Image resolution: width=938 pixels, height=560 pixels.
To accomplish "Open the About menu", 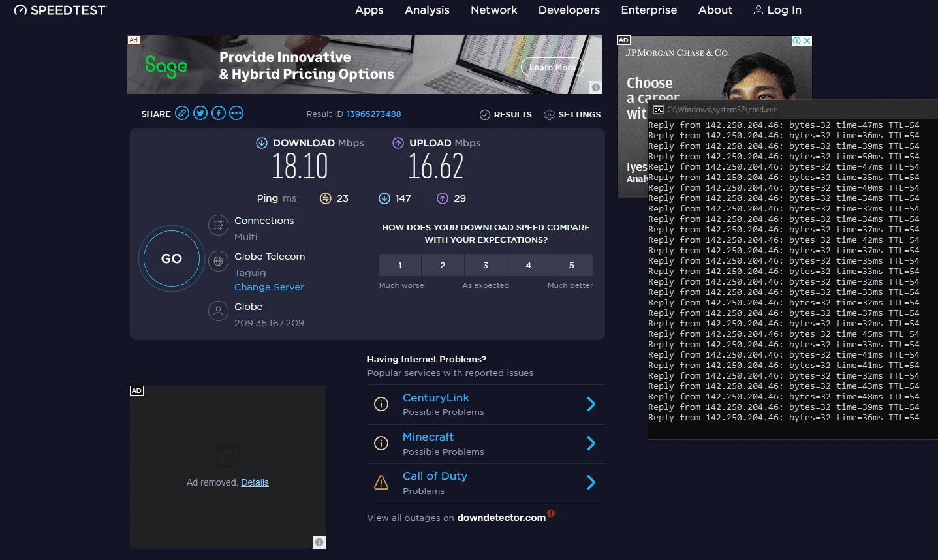I will tap(715, 10).
